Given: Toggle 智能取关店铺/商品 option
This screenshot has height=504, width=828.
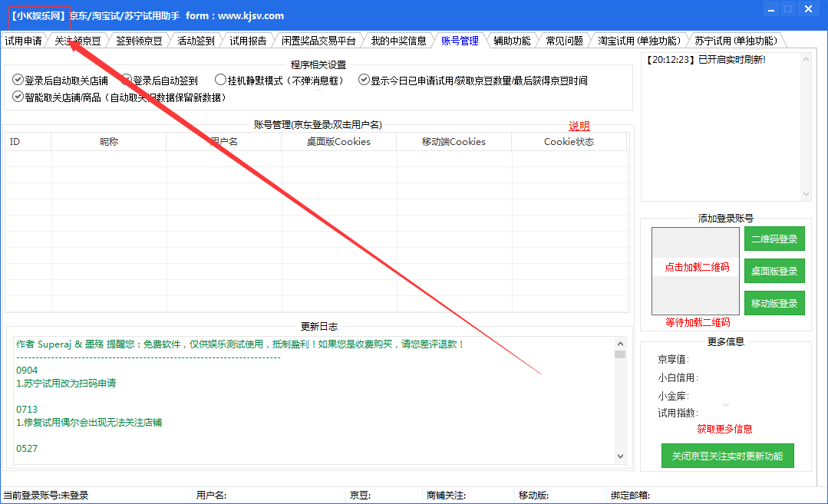Looking at the screenshot, I should [x=120, y=97].
